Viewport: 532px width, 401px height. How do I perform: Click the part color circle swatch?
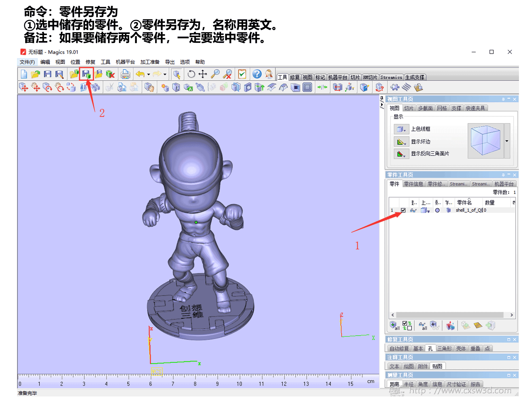pyautogui.click(x=437, y=210)
